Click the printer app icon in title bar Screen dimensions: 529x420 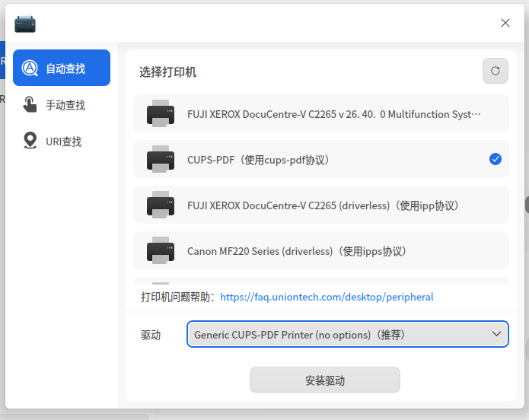pyautogui.click(x=25, y=24)
